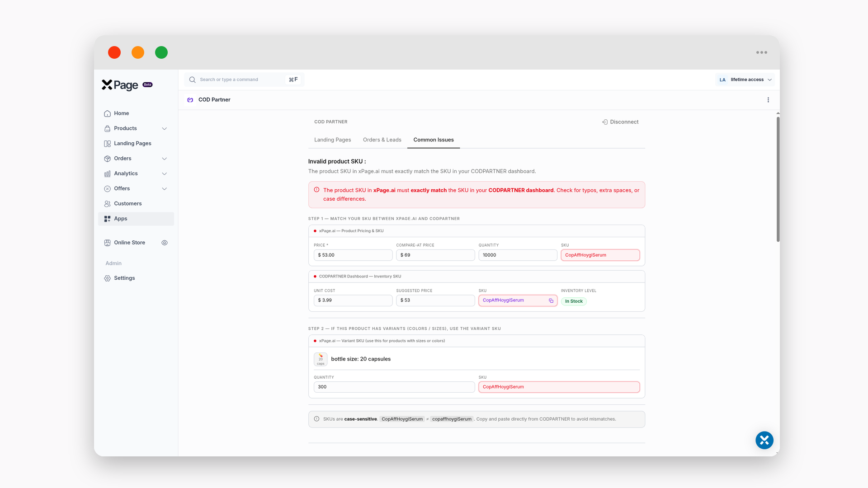This screenshot has width=868, height=488.
Task: Open the lifetime access account dropdown
Action: coord(745,80)
